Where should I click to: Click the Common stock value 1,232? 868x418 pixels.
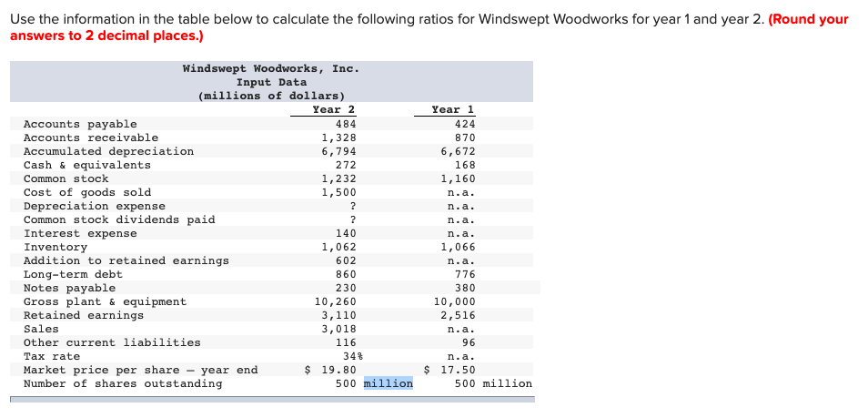338,178
